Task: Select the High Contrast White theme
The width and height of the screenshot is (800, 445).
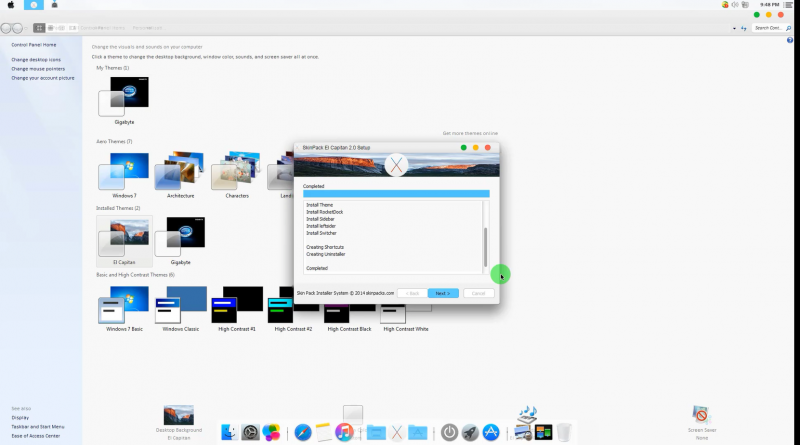Action: [x=406, y=316]
